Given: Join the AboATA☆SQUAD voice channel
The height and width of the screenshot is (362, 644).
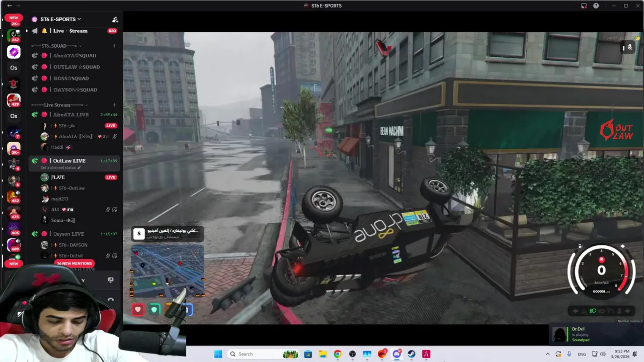Looking at the screenshot, I should tap(74, 55).
